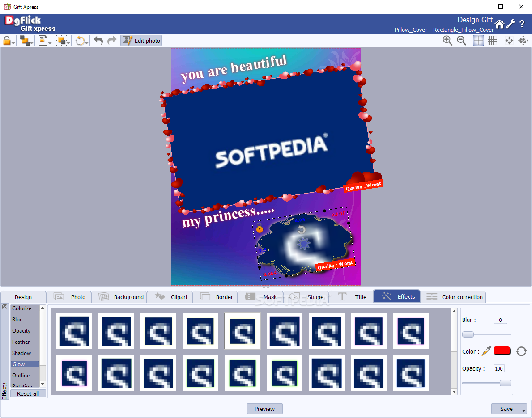
Task: Open the Mask tab
Action: pyautogui.click(x=260, y=297)
